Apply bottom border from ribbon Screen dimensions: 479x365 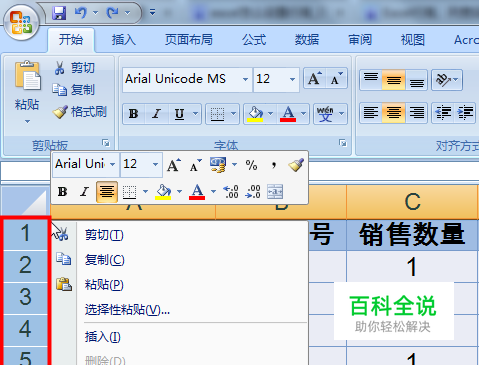pos(217,114)
